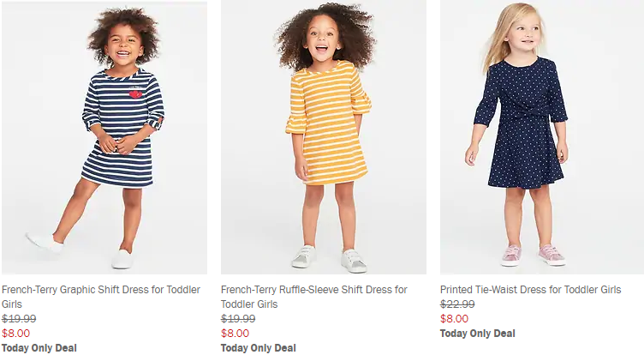Click the red graphic on the navy striped dress
The width and height of the screenshot is (644, 355).
point(134,93)
